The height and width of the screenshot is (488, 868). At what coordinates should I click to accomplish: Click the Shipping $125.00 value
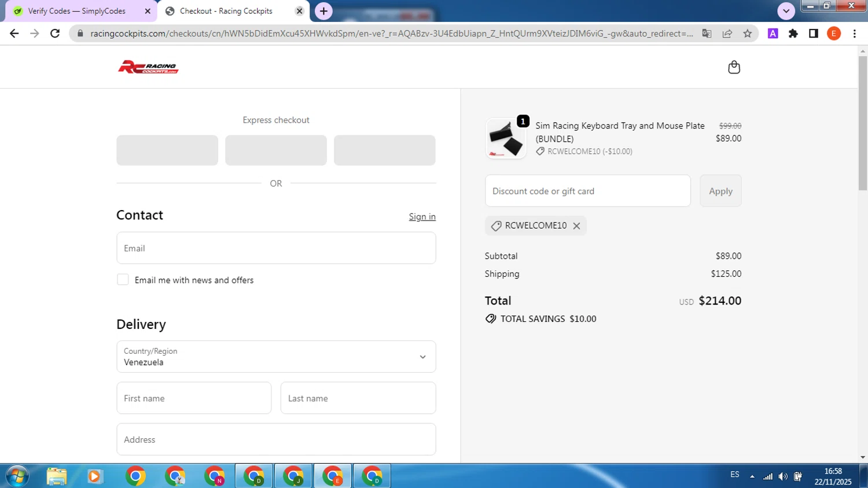pyautogui.click(x=726, y=274)
